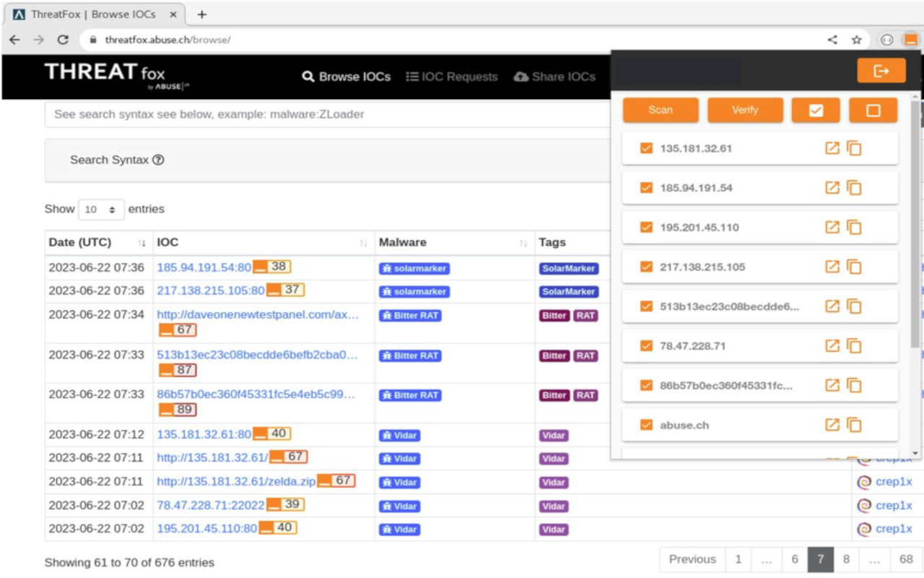The image size is (924, 578).
Task: Click the IOC search input field
Action: point(325,114)
